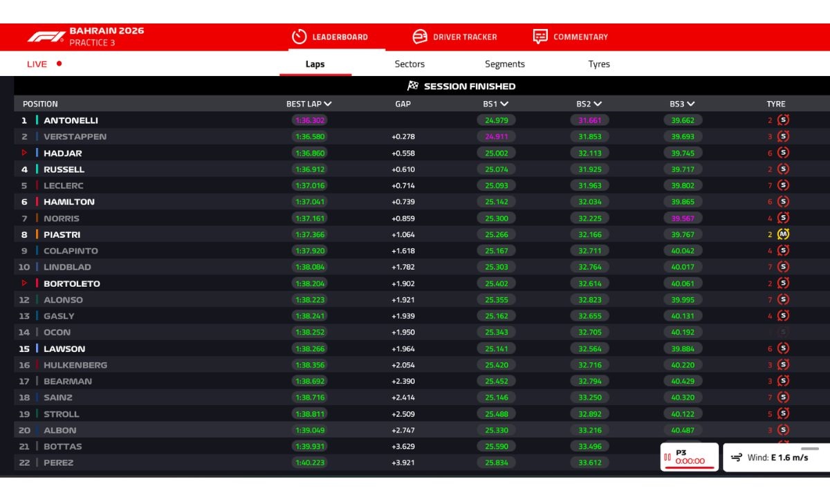Click the wind direction icon
Screen dimensions: 830x504
click(x=737, y=458)
